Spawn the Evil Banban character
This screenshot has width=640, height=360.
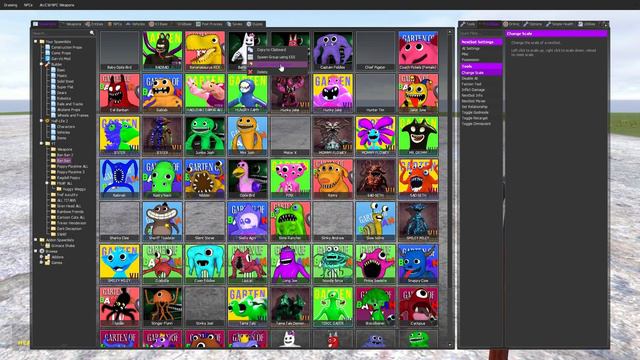[x=119, y=93]
